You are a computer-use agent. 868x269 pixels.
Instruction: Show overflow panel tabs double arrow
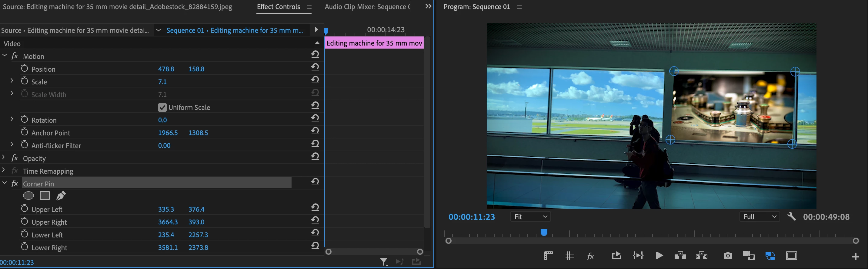(428, 6)
